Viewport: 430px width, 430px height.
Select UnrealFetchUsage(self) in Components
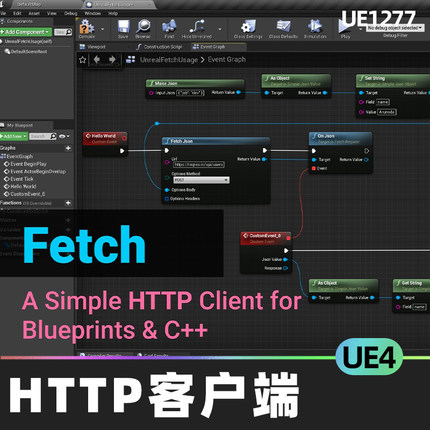[x=26, y=41]
